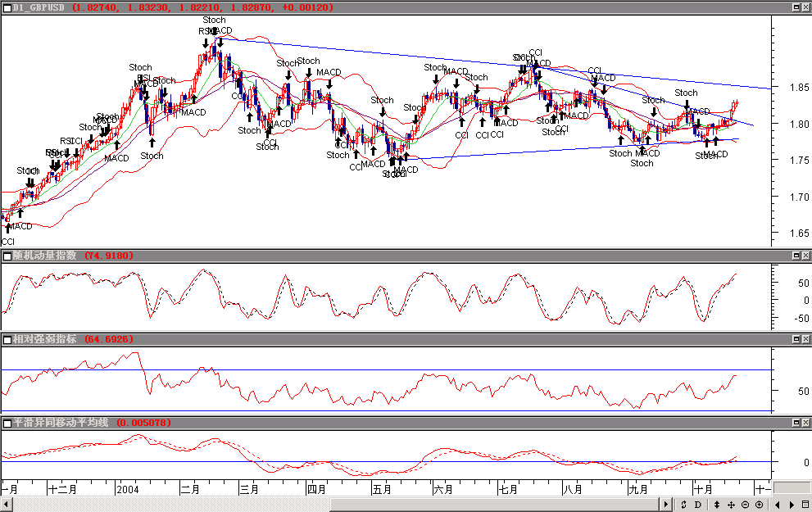Toggle the box beside 相对强弱指标 panel title
The width and height of the screenshot is (812, 512).
click(x=7, y=339)
